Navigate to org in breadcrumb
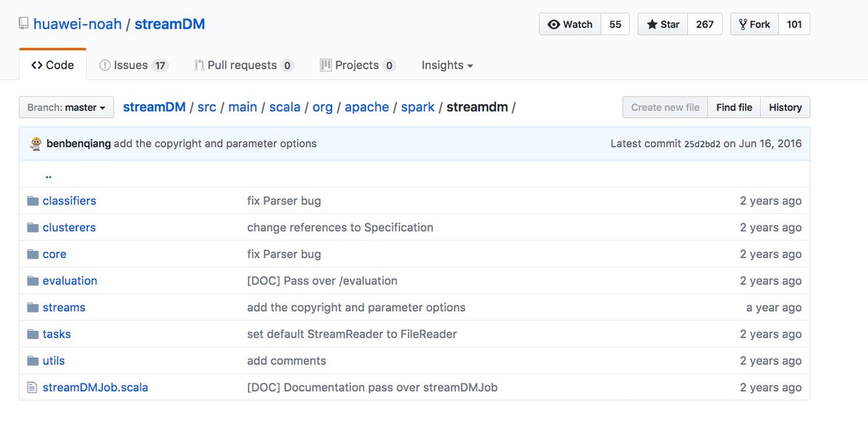 pos(323,107)
